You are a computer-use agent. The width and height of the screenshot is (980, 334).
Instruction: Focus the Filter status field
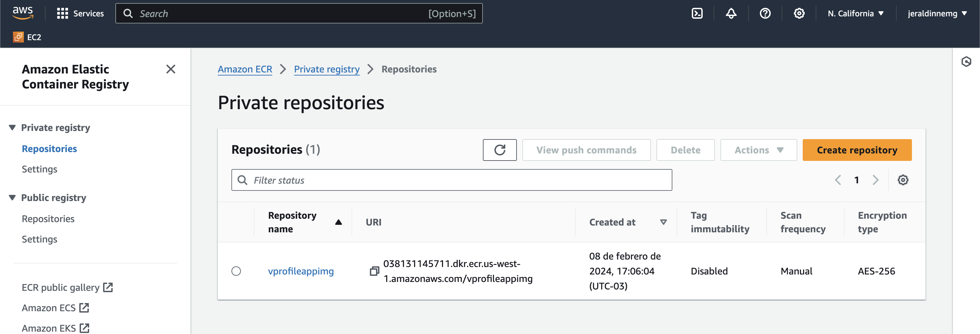click(451, 180)
